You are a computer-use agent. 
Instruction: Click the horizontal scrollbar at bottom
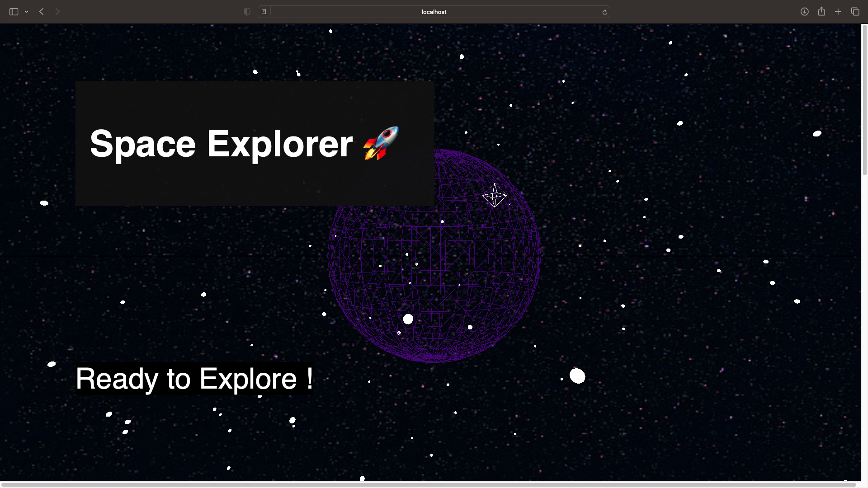pyautogui.click(x=429, y=485)
